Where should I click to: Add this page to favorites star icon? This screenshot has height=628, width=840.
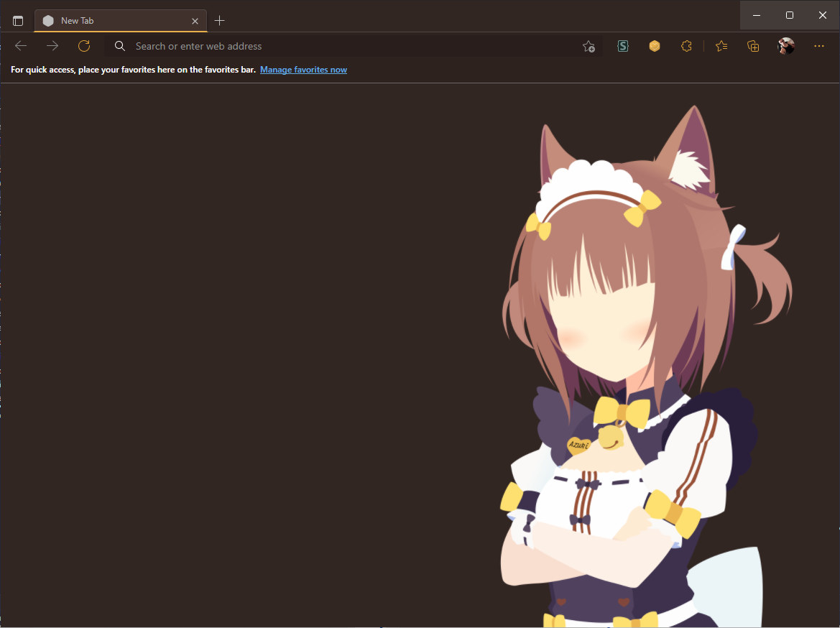589,47
